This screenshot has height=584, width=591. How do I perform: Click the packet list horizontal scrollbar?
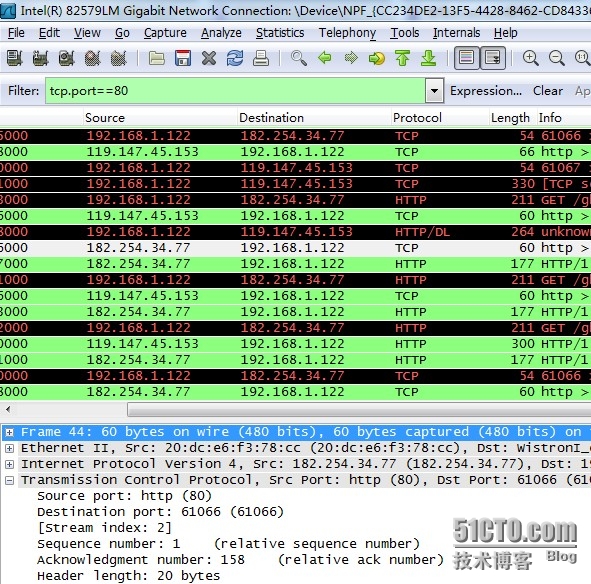359,409
